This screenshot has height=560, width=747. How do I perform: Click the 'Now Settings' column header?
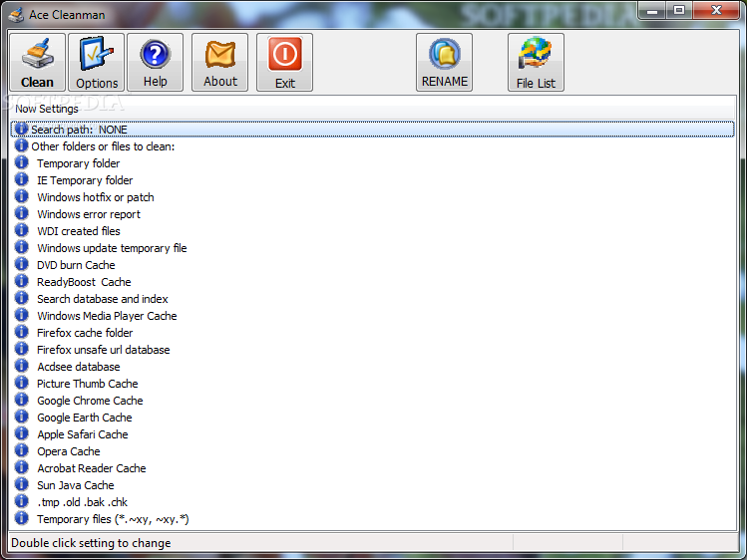(372, 109)
